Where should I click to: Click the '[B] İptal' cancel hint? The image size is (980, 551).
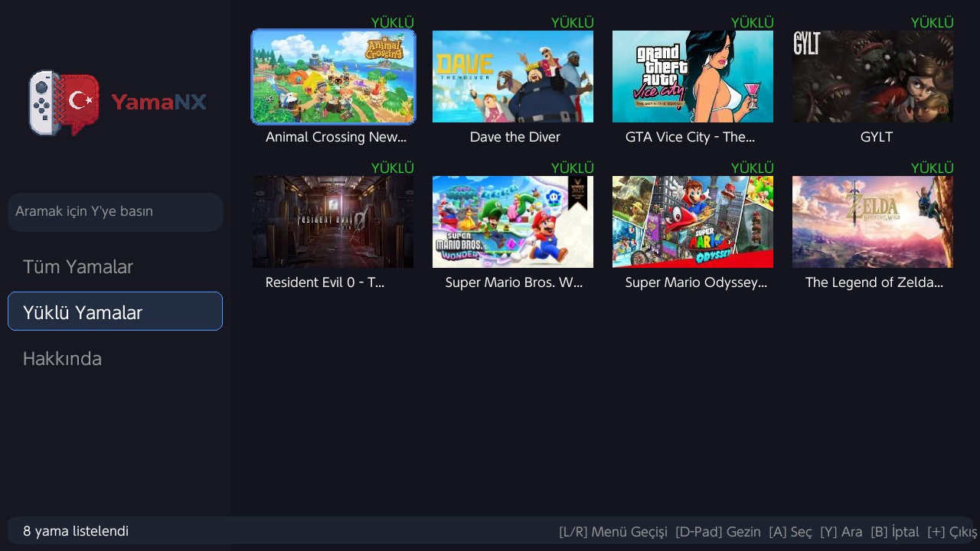pos(895,532)
